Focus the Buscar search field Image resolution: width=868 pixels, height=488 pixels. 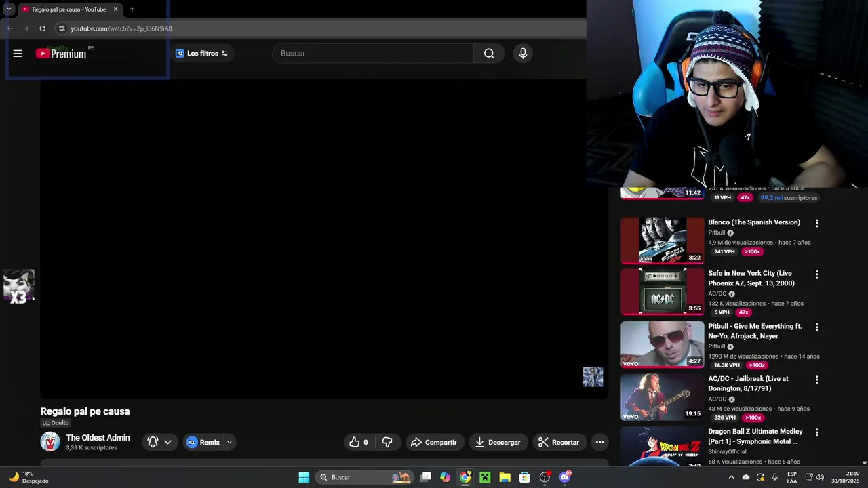(374, 54)
